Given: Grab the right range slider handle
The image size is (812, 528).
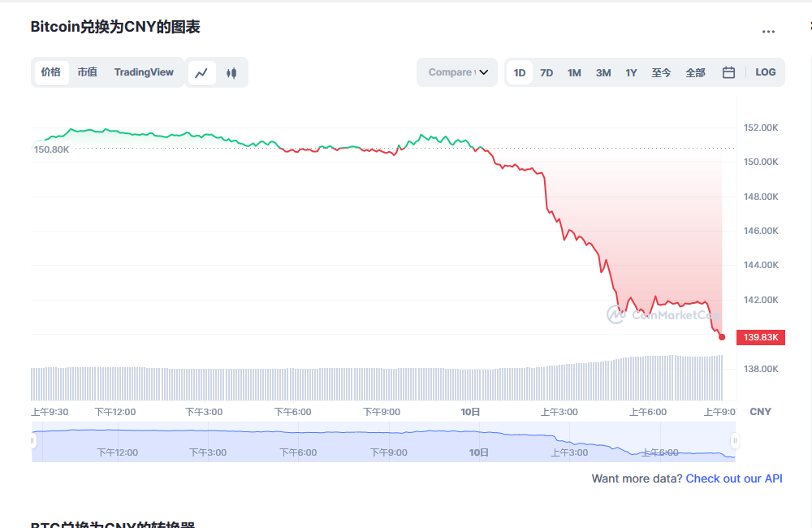Looking at the screenshot, I should [x=734, y=441].
